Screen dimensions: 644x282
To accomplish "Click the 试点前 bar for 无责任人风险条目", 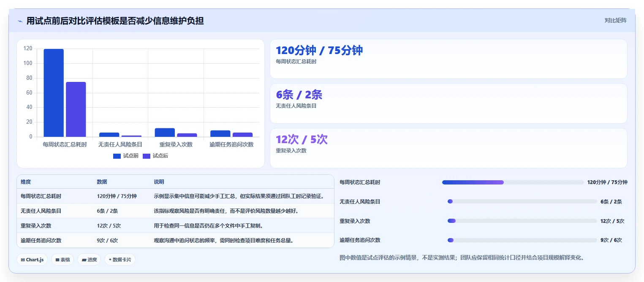I will click(109, 135).
